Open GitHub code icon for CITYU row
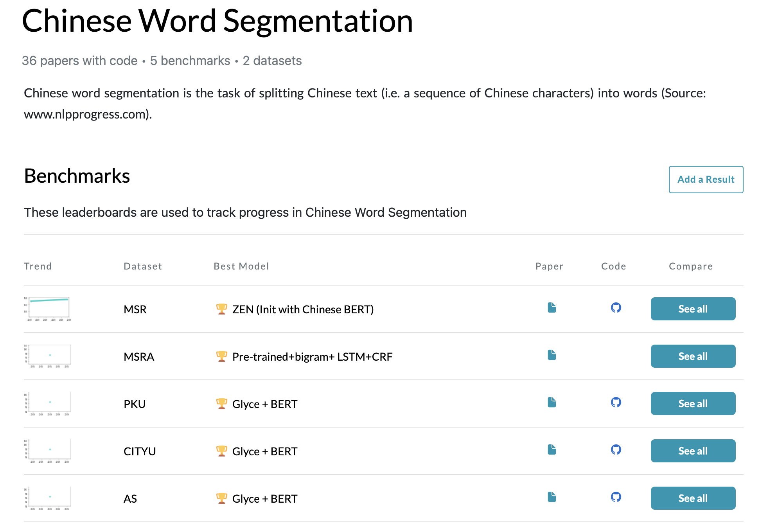 point(616,450)
